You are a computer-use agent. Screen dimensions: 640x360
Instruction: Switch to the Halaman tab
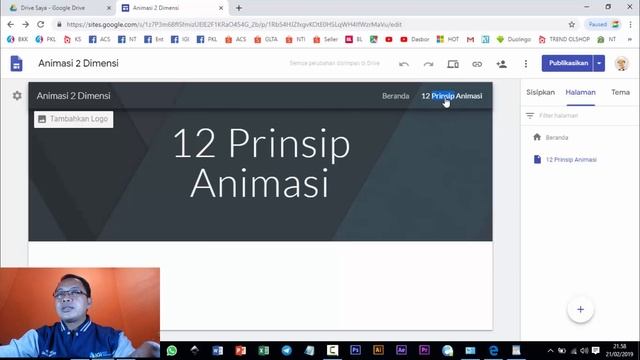click(580, 92)
